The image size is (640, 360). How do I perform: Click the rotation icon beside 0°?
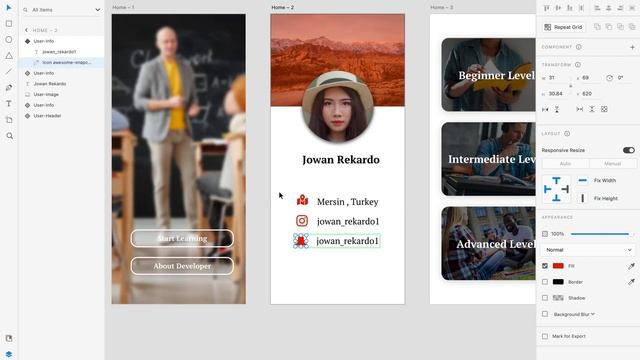(x=609, y=78)
